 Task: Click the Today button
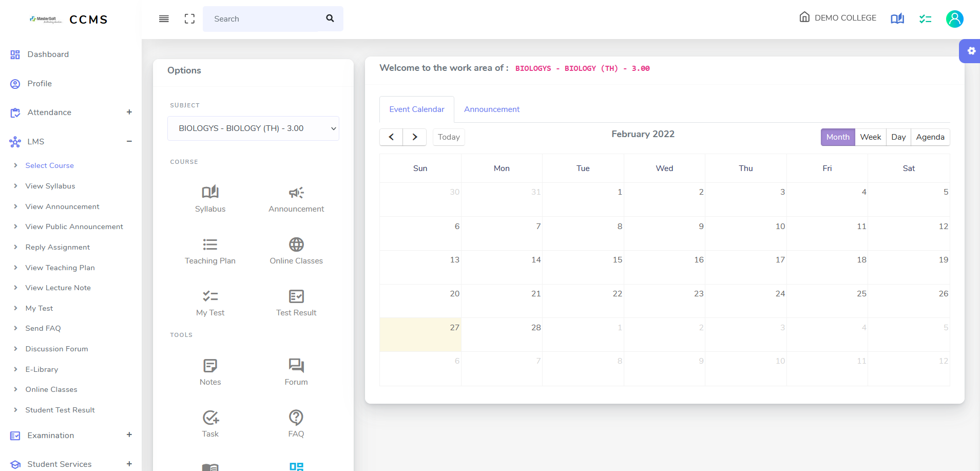[449, 137]
